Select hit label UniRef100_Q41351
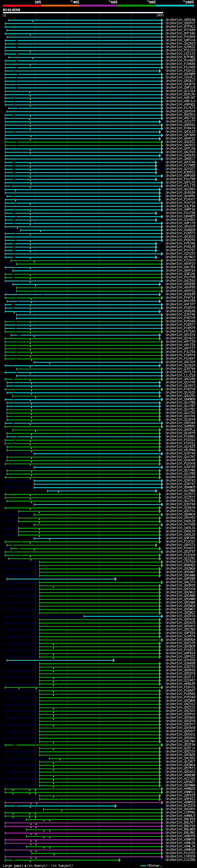Viewport: 197px width, 868px height. pos(180,267)
